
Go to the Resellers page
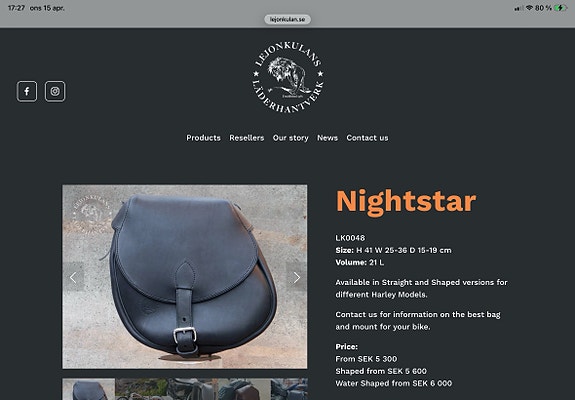point(247,138)
